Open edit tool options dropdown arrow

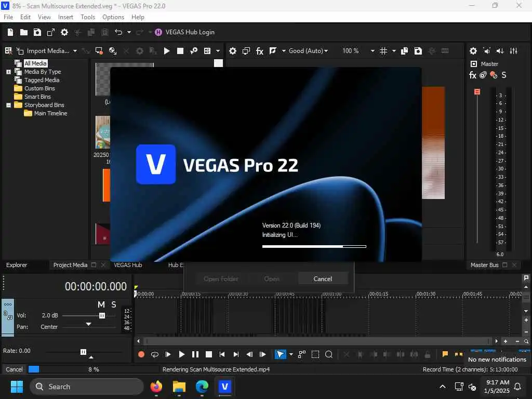coord(291,354)
